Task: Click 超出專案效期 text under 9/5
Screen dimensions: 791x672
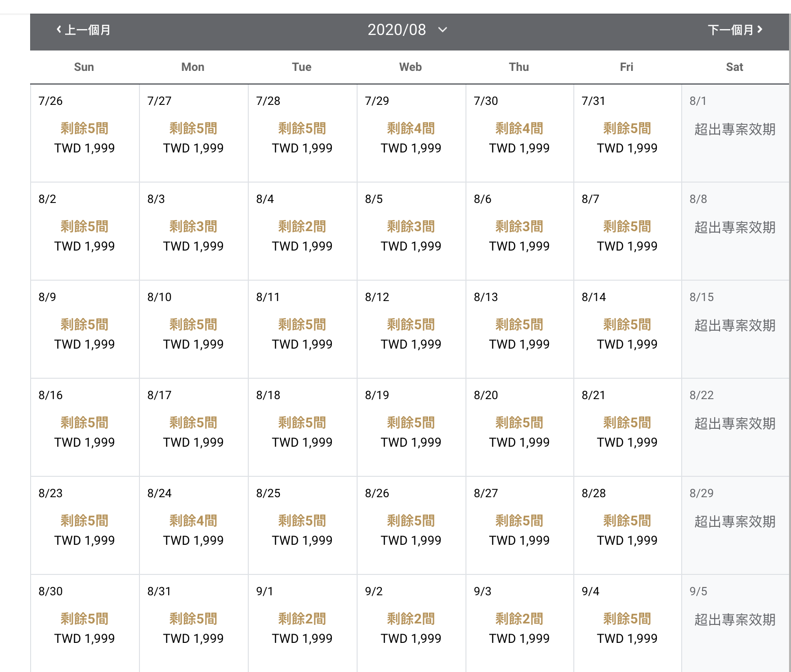Action: tap(735, 620)
